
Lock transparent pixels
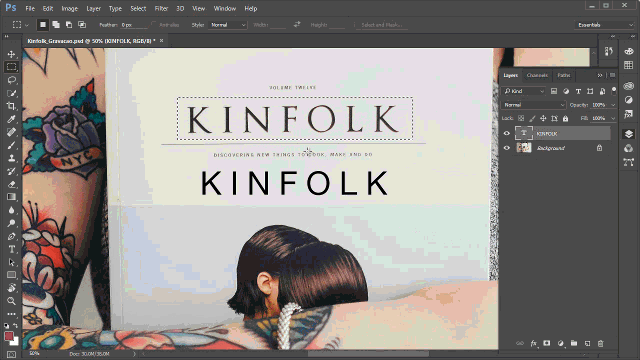(521, 118)
